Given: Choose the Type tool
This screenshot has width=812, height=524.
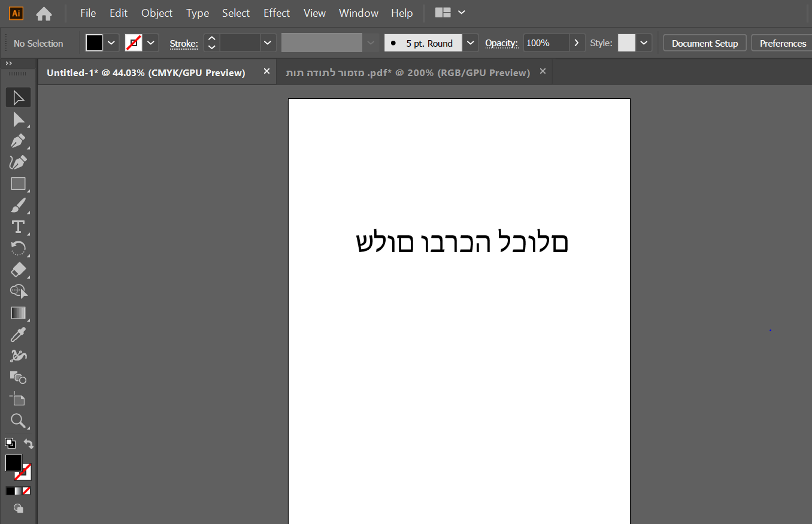Looking at the screenshot, I should (x=18, y=226).
